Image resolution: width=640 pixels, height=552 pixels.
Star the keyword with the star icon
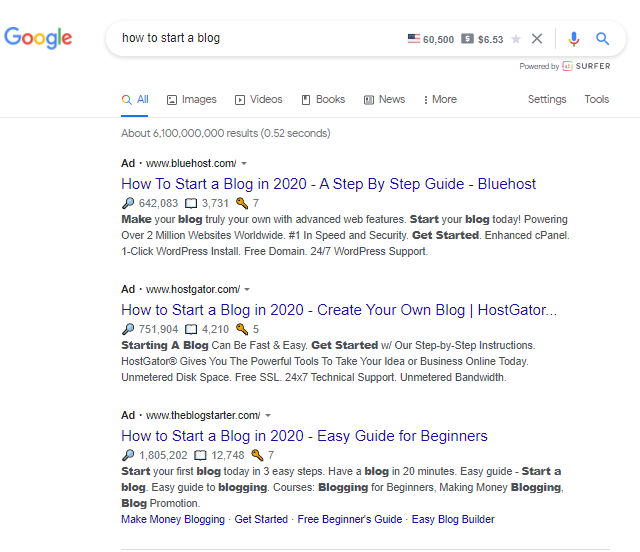pos(516,39)
